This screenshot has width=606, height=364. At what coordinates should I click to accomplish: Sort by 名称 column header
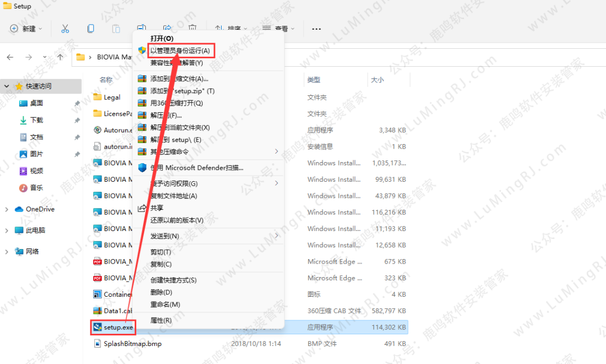[x=106, y=80]
